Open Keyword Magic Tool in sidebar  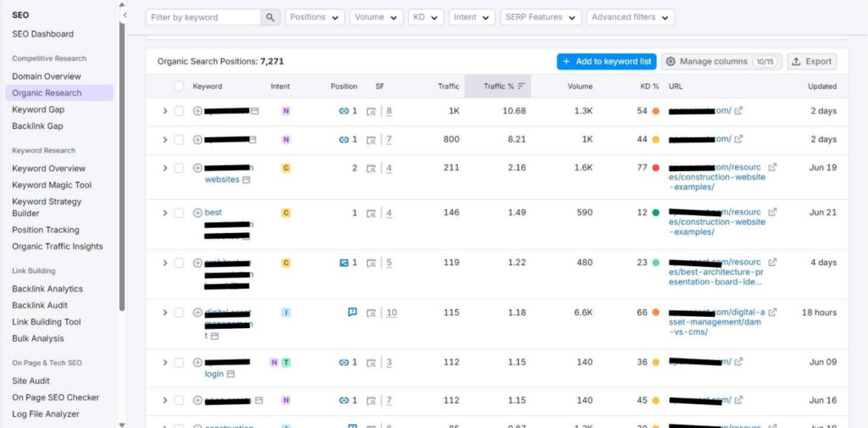coord(52,185)
